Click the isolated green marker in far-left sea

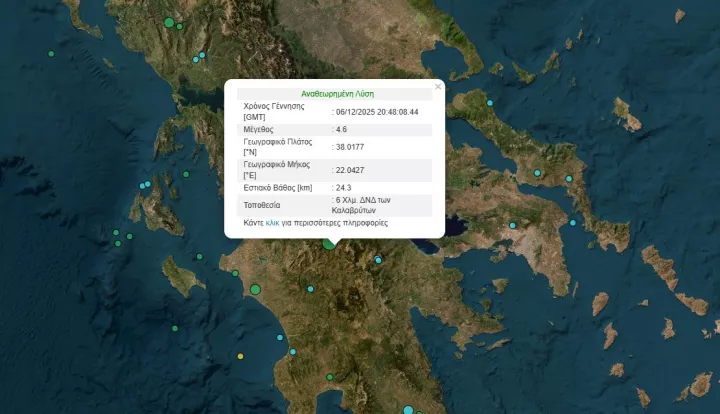point(51,53)
